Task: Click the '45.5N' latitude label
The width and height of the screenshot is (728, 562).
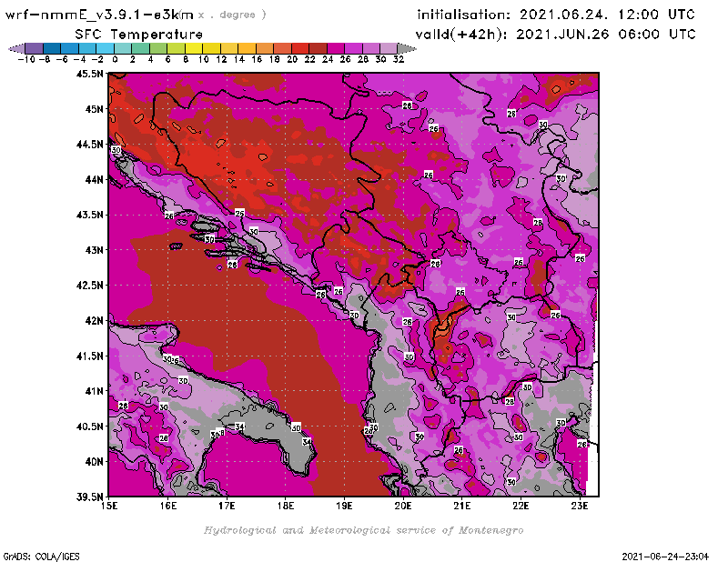Action: point(89,74)
